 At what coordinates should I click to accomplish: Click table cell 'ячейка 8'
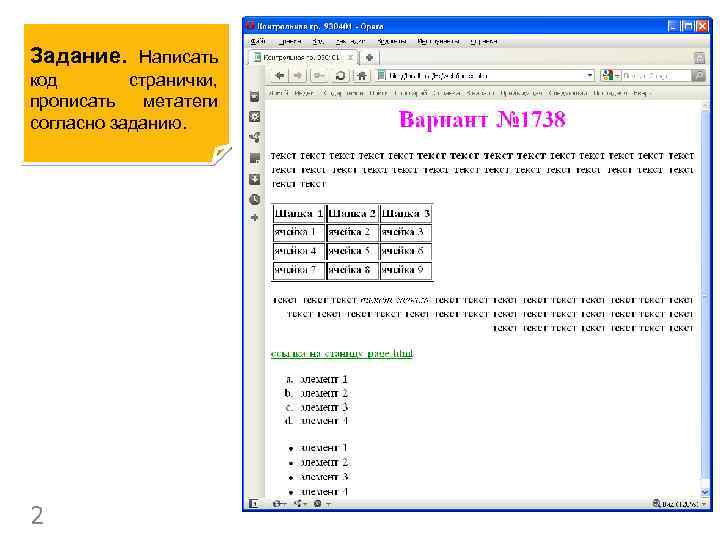pyautogui.click(x=352, y=270)
